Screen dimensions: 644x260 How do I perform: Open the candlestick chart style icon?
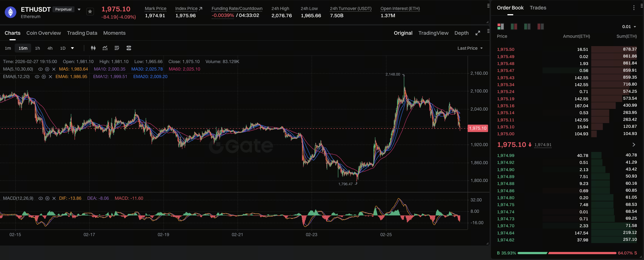[93, 48]
